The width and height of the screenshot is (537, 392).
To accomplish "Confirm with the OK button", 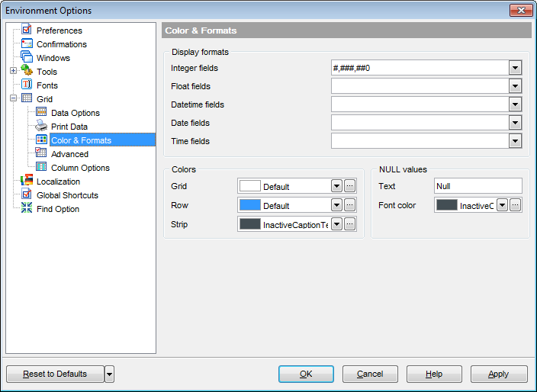I will [306, 374].
